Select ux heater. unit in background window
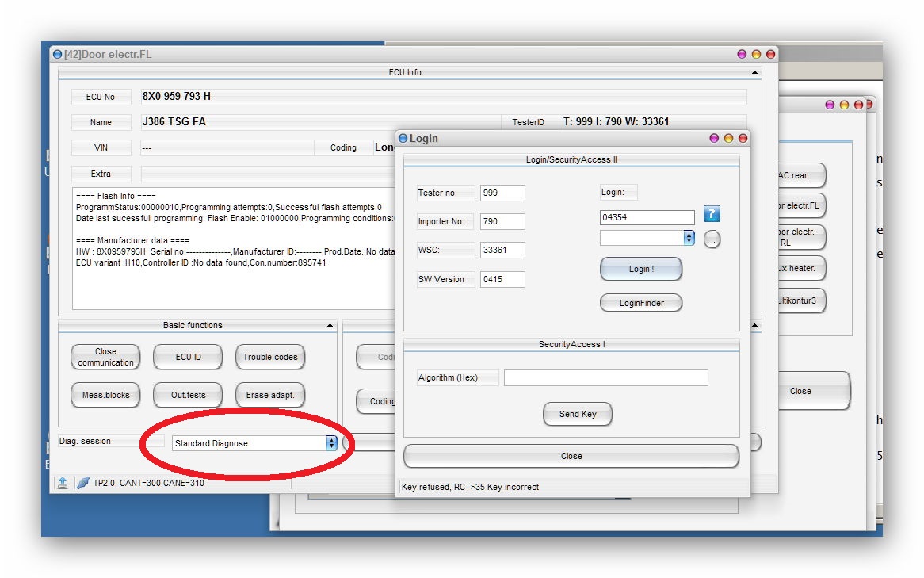This screenshot has height=578, width=924. pyautogui.click(x=801, y=268)
